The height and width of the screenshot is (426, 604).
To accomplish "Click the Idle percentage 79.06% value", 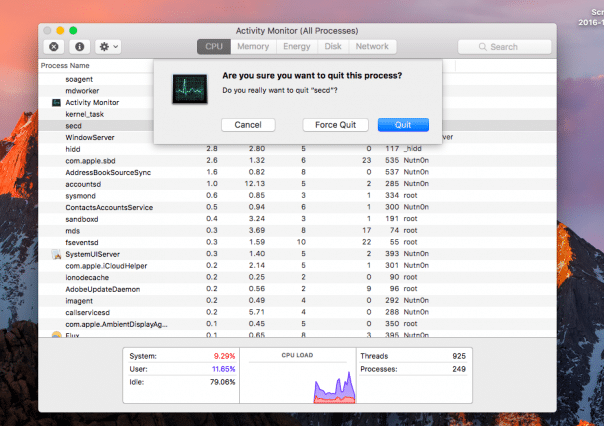I will 222,382.
